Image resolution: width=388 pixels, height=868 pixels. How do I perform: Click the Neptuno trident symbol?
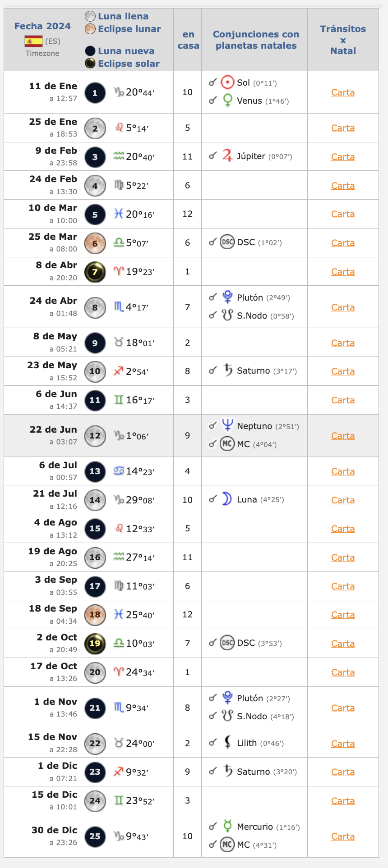coord(227,425)
